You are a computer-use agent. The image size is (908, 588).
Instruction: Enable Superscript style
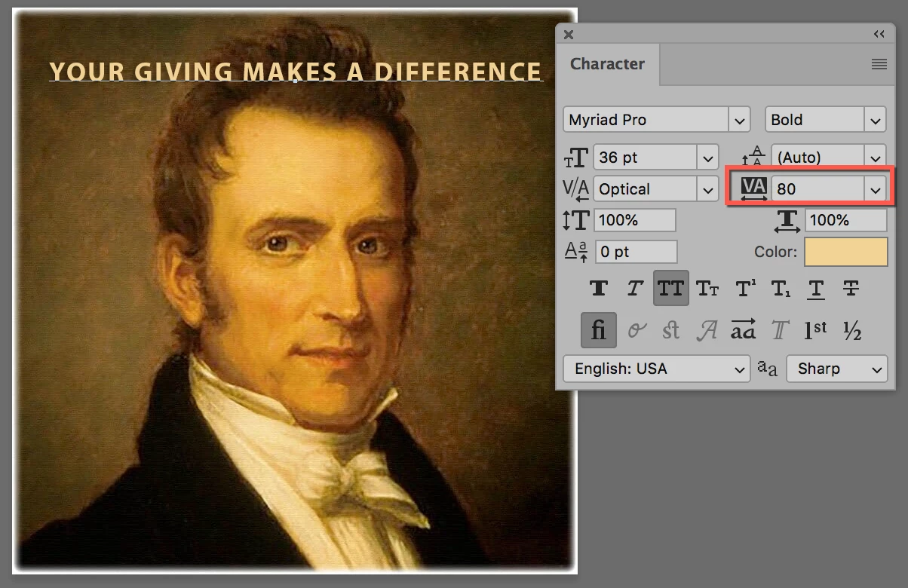pyautogui.click(x=745, y=289)
